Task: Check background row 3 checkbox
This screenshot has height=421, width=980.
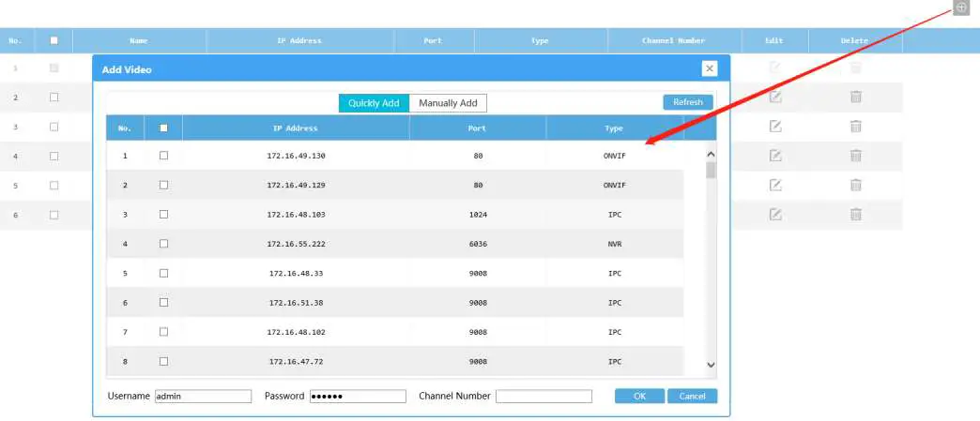Action: coord(54,127)
